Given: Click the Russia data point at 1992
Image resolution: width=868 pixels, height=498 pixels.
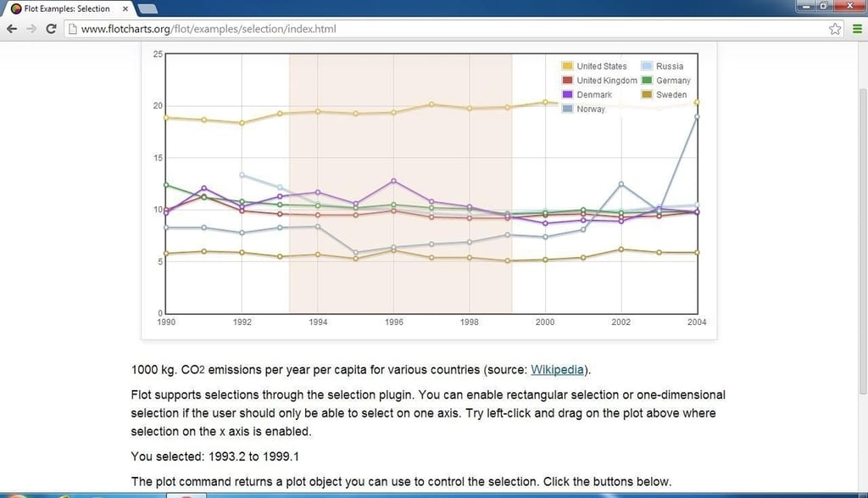Looking at the screenshot, I should tap(242, 175).
